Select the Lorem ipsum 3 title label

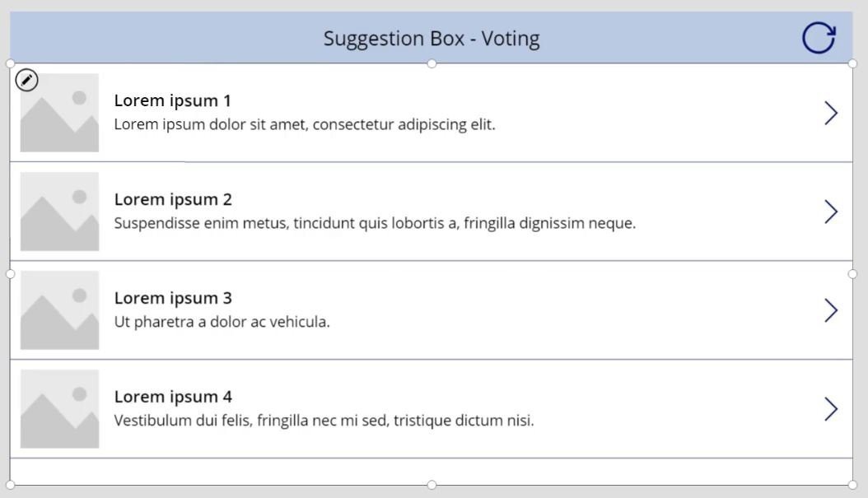(173, 298)
